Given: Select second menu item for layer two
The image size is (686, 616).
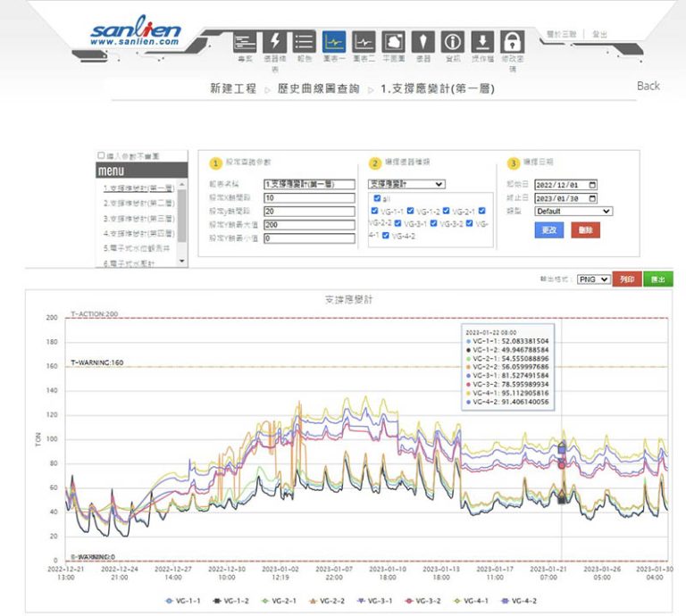Looking at the screenshot, I should [138, 204].
